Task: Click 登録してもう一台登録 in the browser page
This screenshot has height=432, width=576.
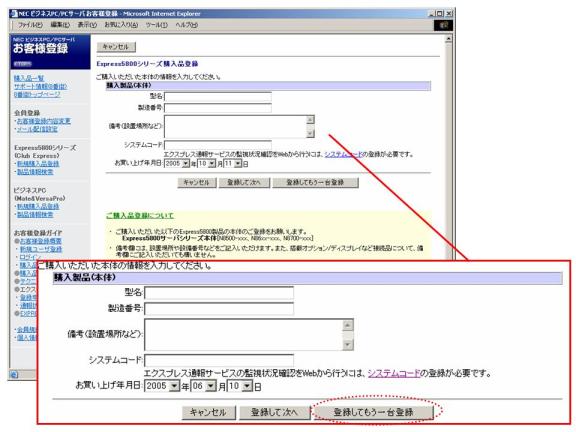Action: (315, 183)
